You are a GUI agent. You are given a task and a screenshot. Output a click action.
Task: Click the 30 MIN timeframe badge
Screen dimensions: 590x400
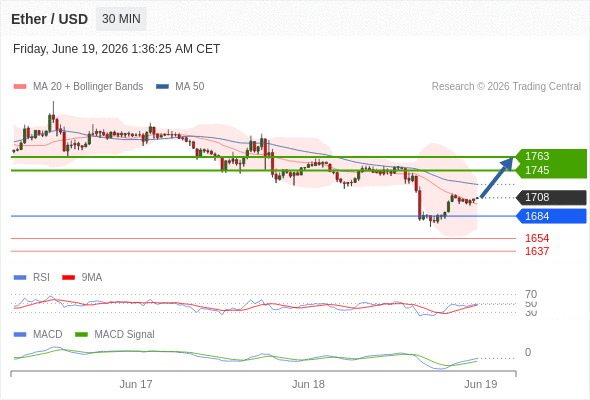coord(121,19)
